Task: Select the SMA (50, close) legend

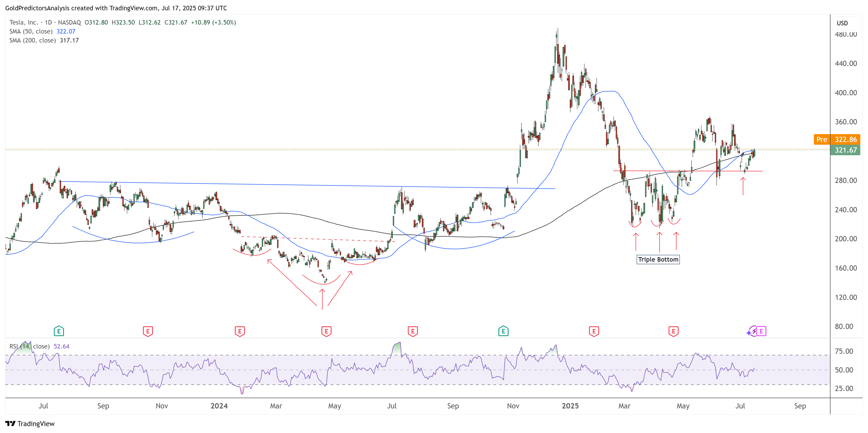Action: (x=31, y=31)
